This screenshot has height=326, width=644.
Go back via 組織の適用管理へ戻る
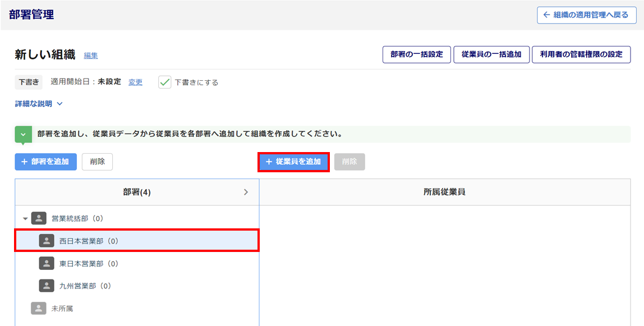pyautogui.click(x=586, y=15)
